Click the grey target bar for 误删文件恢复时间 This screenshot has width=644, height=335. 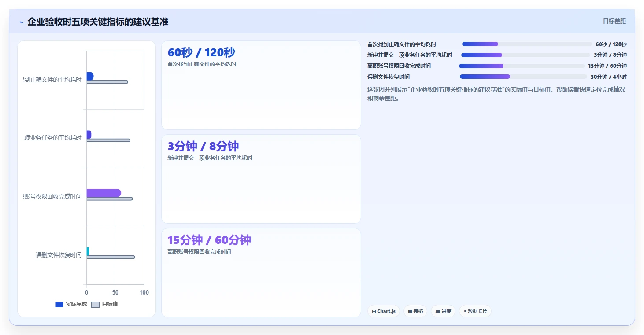coord(111,257)
